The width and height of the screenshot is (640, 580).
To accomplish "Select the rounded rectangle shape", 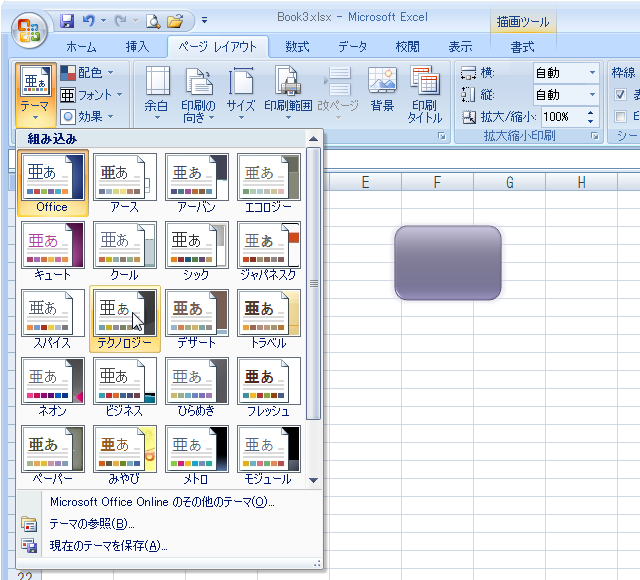I will tap(448, 263).
